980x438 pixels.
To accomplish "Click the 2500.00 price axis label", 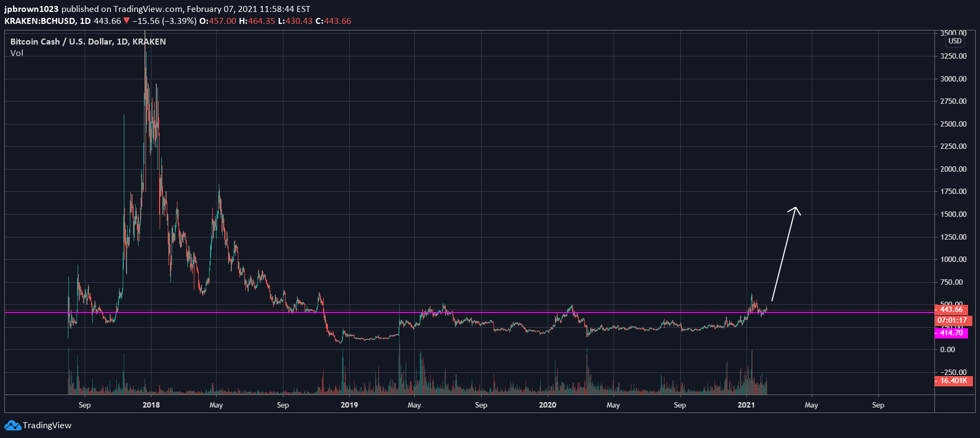I will point(953,124).
